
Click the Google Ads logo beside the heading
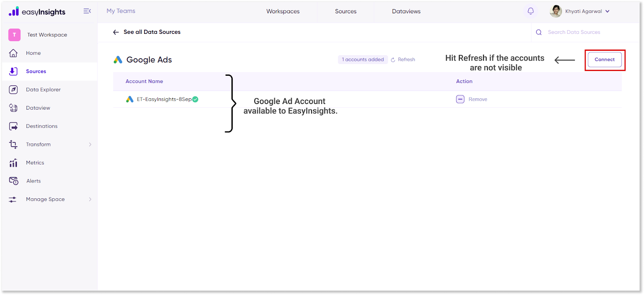coord(118,60)
